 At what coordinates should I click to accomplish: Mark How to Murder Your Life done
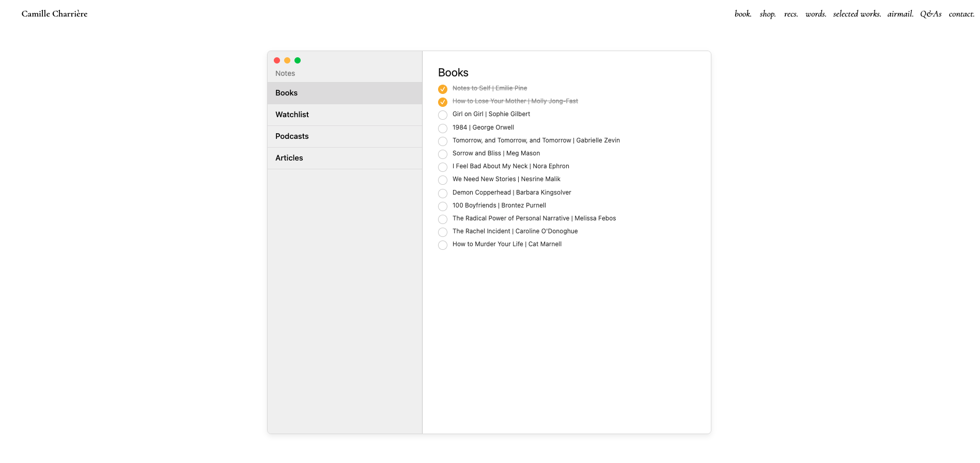[x=443, y=245]
